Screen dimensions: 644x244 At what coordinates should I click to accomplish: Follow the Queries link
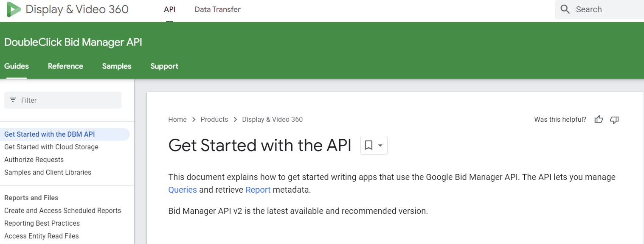[x=183, y=190]
